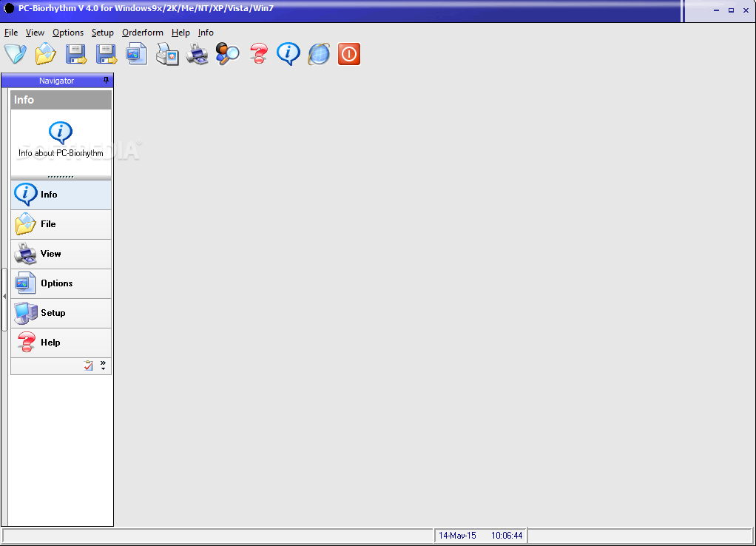The width and height of the screenshot is (756, 546).
Task: Click the globe internet toolbar icon
Action: tap(319, 54)
